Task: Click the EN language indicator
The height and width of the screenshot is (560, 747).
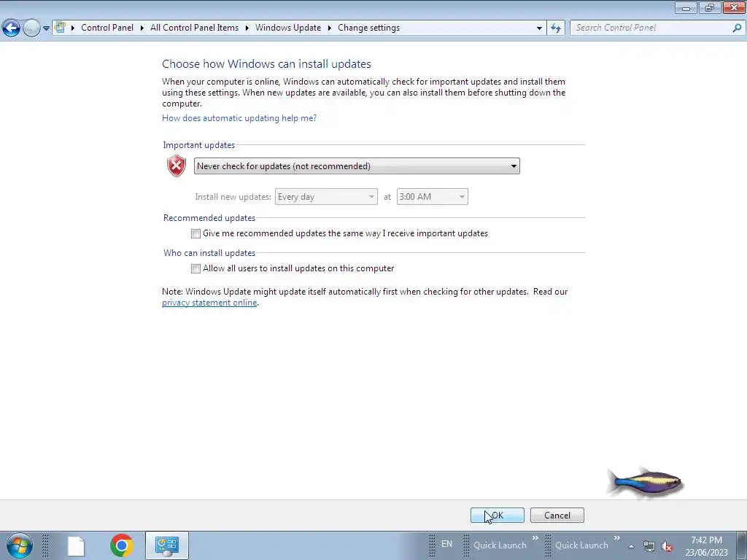Action: (446, 544)
